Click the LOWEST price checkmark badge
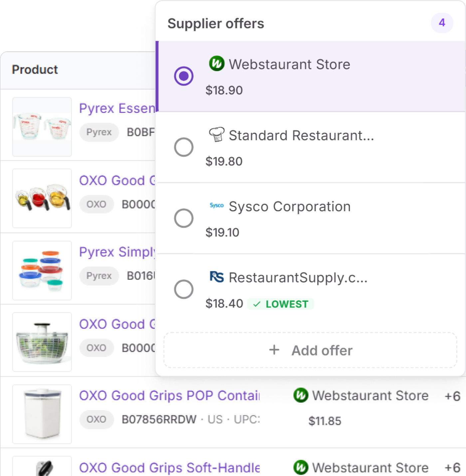This screenshot has height=476, width=466. [281, 304]
